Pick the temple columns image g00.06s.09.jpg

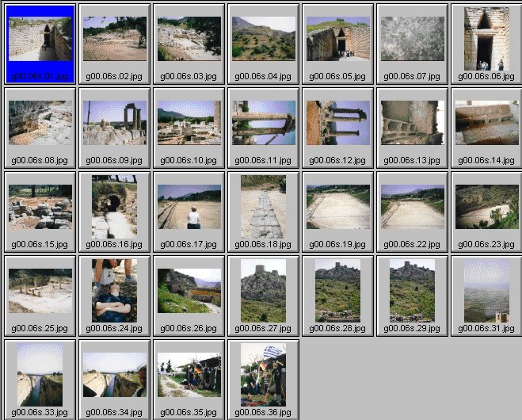[x=114, y=123]
